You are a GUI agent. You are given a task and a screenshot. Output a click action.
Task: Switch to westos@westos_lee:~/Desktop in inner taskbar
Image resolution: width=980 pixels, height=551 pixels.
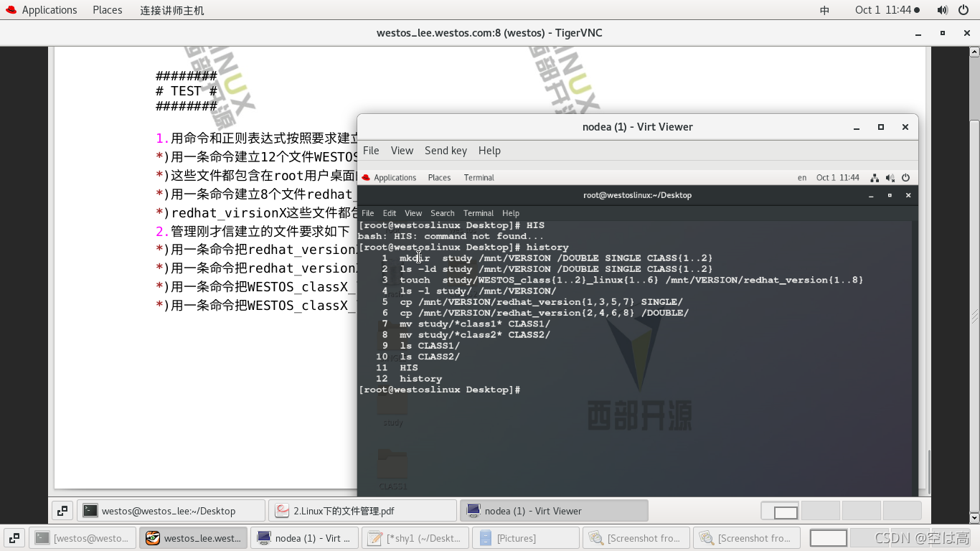(x=171, y=511)
